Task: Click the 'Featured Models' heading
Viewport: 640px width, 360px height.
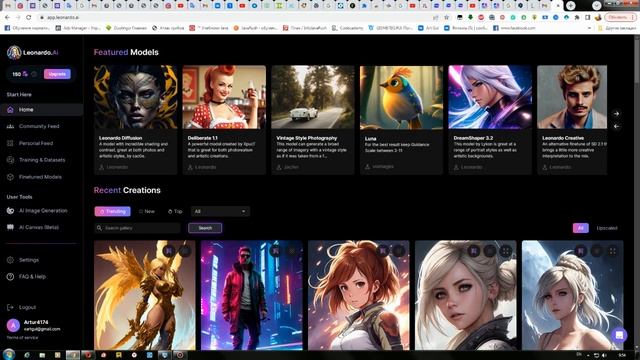Action: pos(126,52)
